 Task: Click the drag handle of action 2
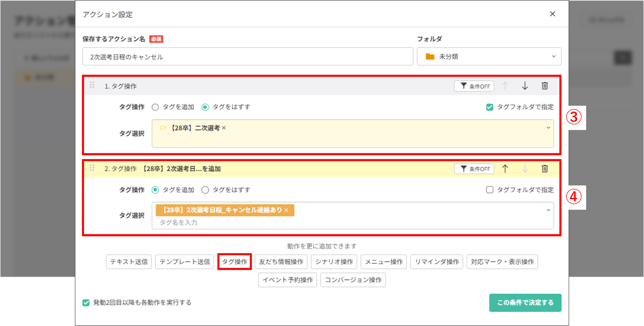click(x=92, y=168)
